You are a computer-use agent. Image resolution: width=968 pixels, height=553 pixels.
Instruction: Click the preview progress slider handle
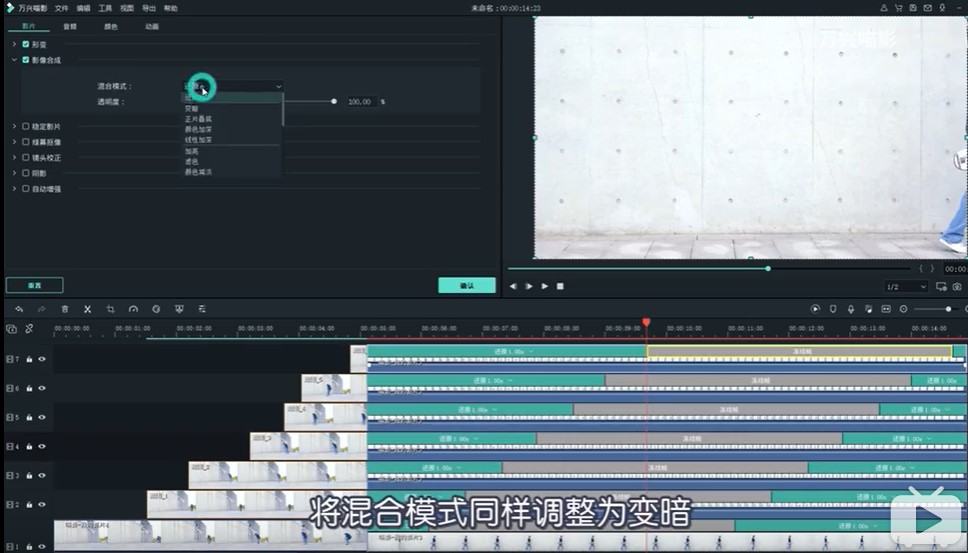pos(768,268)
